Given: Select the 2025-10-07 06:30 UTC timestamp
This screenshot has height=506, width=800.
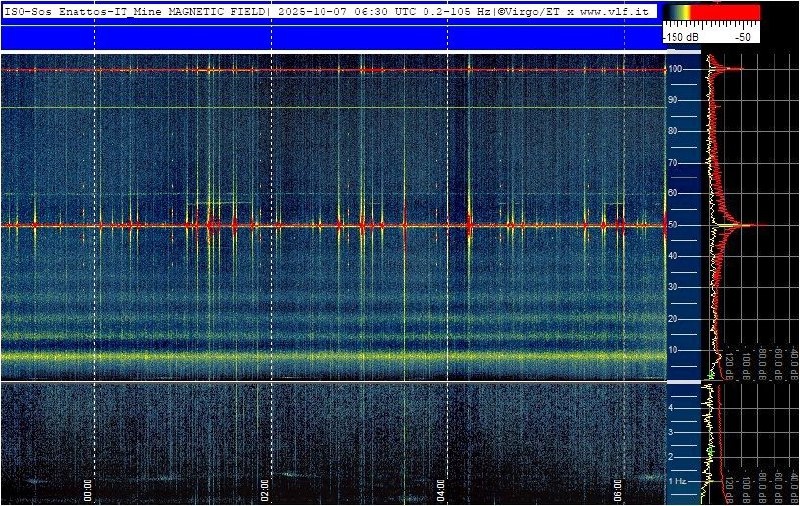Looking at the screenshot, I should point(345,11).
